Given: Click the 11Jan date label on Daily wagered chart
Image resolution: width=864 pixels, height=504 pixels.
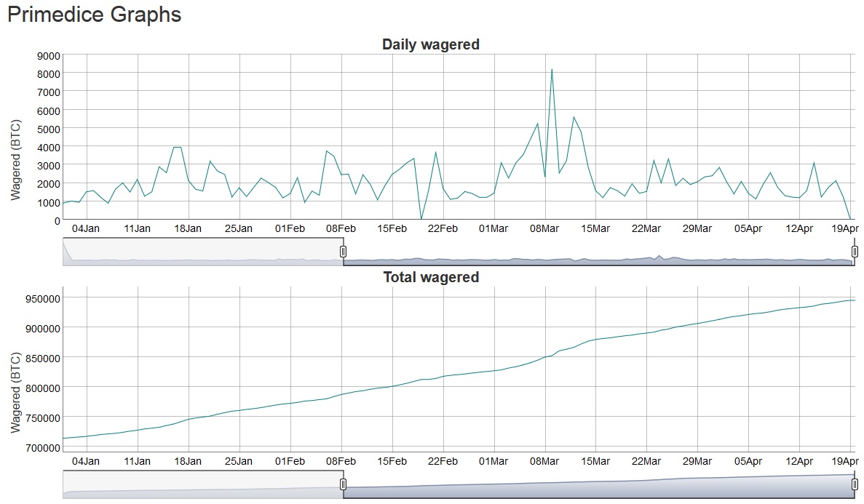Looking at the screenshot, I should tap(137, 228).
